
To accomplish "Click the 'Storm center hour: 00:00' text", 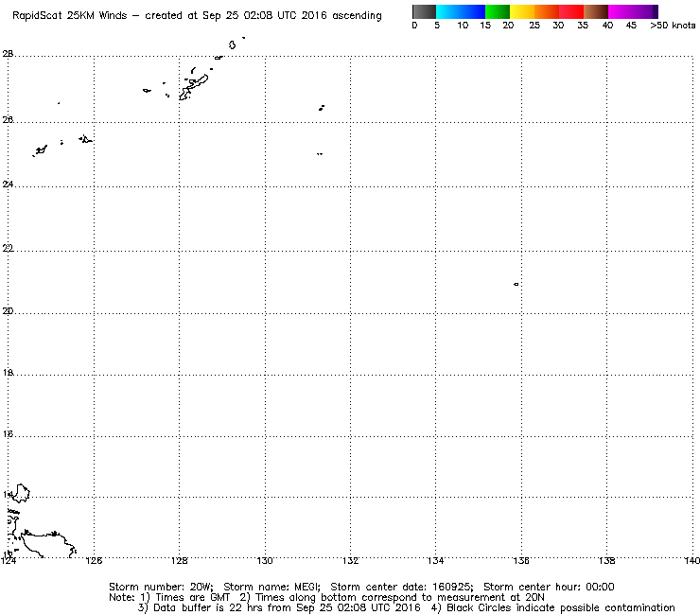I will (x=549, y=587).
